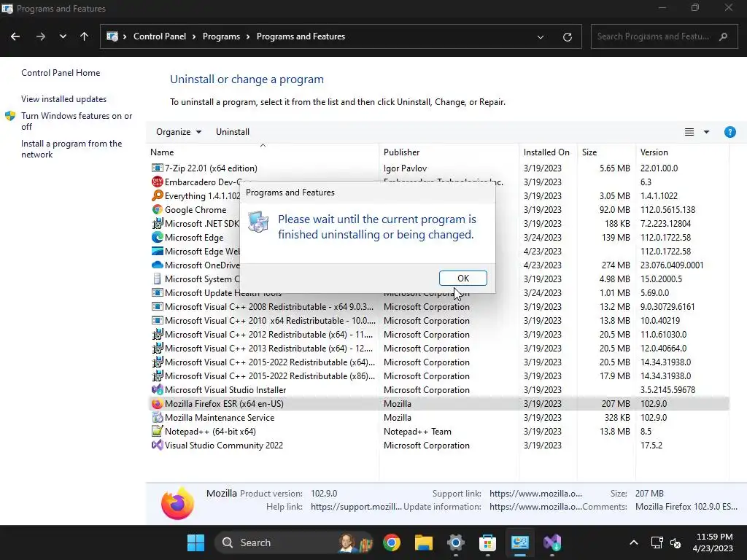Refresh the Programs and Features list
This screenshot has height=560, width=747.
point(567,37)
